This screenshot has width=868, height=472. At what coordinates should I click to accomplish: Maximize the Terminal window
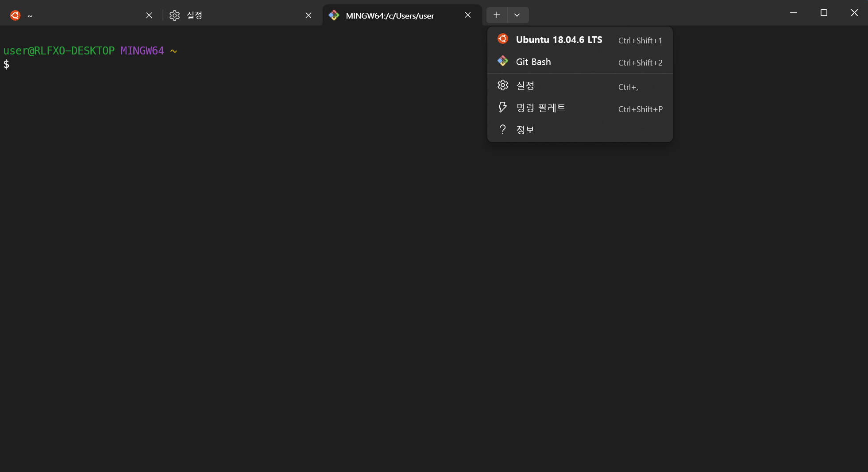coord(824,13)
